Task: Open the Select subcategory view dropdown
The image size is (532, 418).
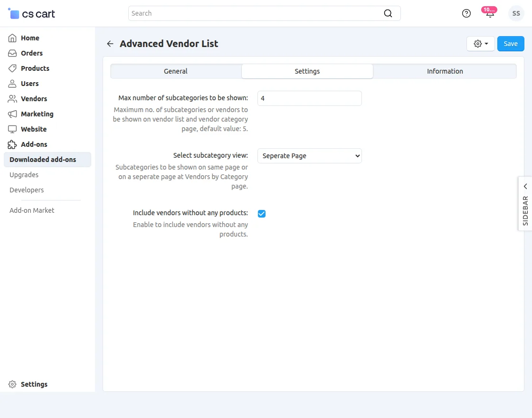Action: point(309,155)
